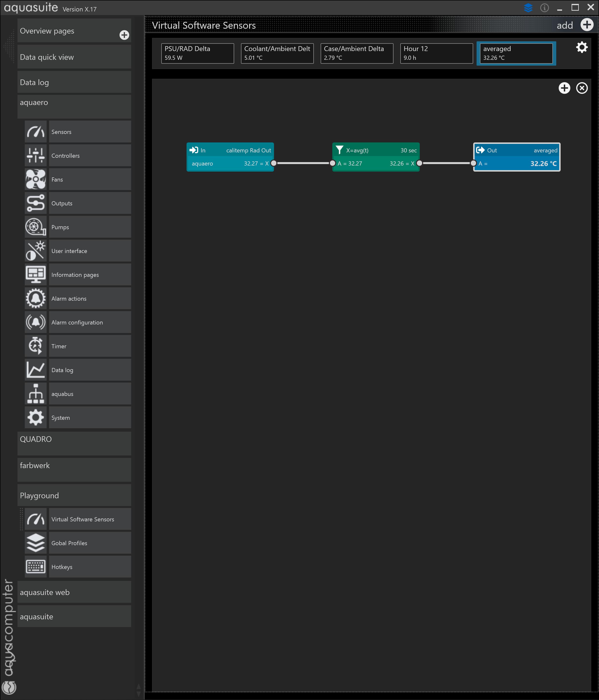
Task: Open aquaero Sensors page
Action: (90, 132)
